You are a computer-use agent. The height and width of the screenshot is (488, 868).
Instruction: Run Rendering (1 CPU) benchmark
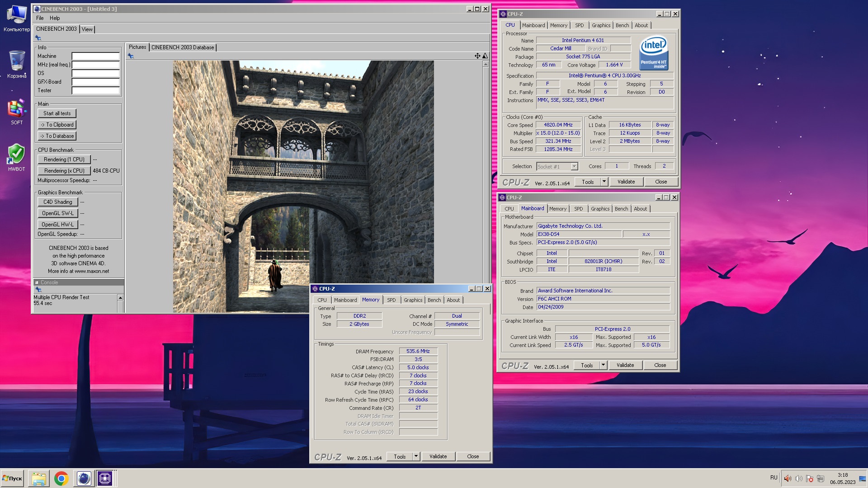[64, 160]
